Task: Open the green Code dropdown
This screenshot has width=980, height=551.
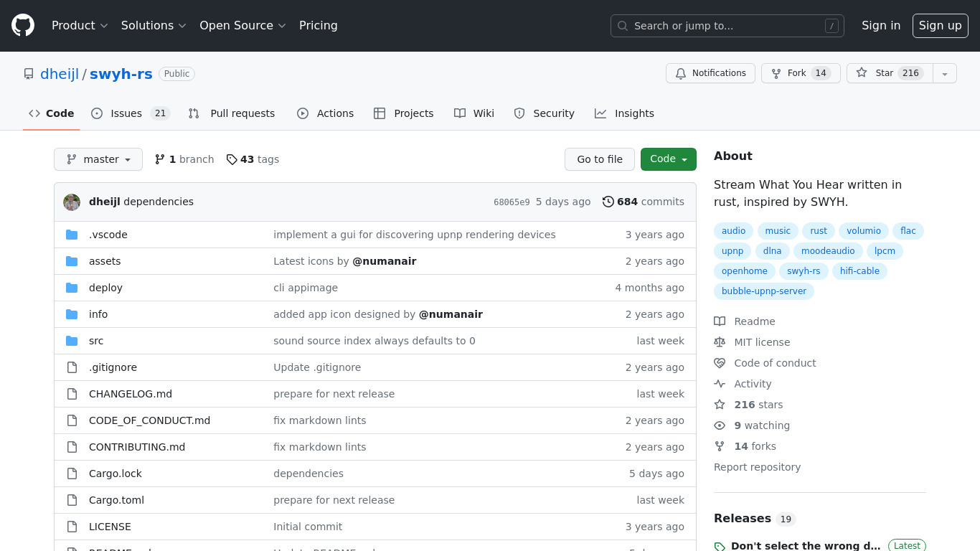Action: pos(669,159)
